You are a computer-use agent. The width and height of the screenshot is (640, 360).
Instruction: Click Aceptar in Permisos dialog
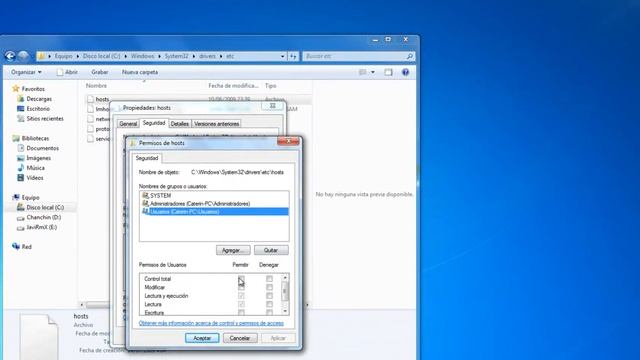coord(202,338)
